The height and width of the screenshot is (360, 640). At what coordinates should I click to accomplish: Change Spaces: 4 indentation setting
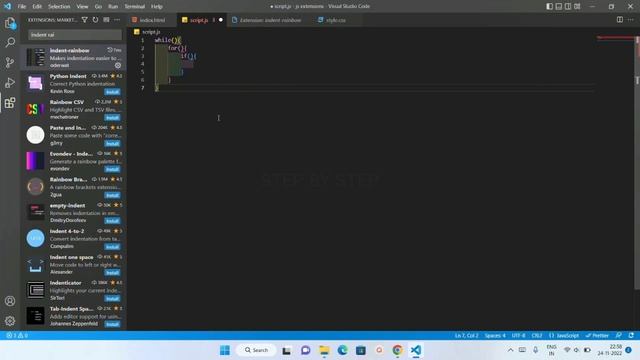pos(495,336)
